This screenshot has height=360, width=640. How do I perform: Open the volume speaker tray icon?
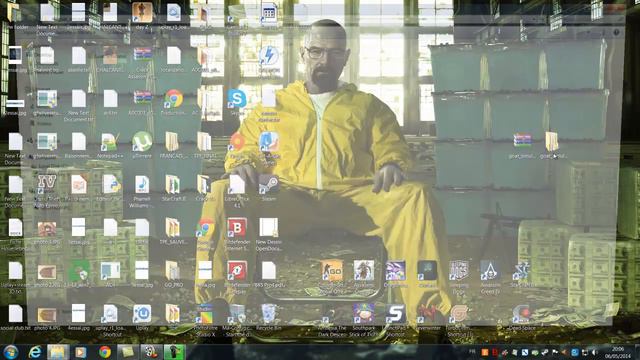[594, 352]
